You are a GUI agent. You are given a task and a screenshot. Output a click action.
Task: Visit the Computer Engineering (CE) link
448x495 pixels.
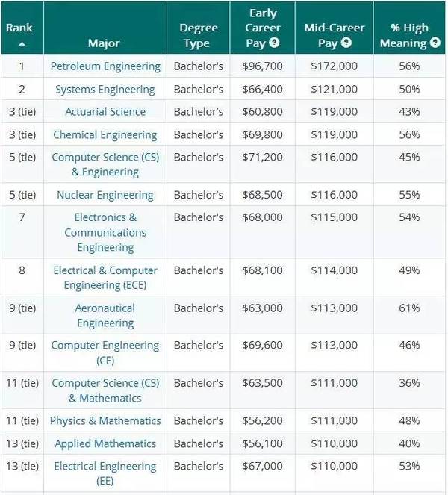(105, 352)
